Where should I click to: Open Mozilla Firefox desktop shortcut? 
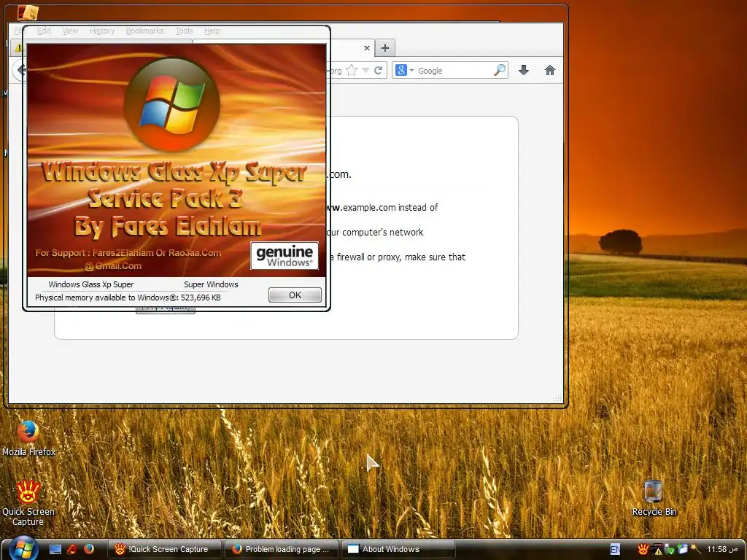[28, 438]
